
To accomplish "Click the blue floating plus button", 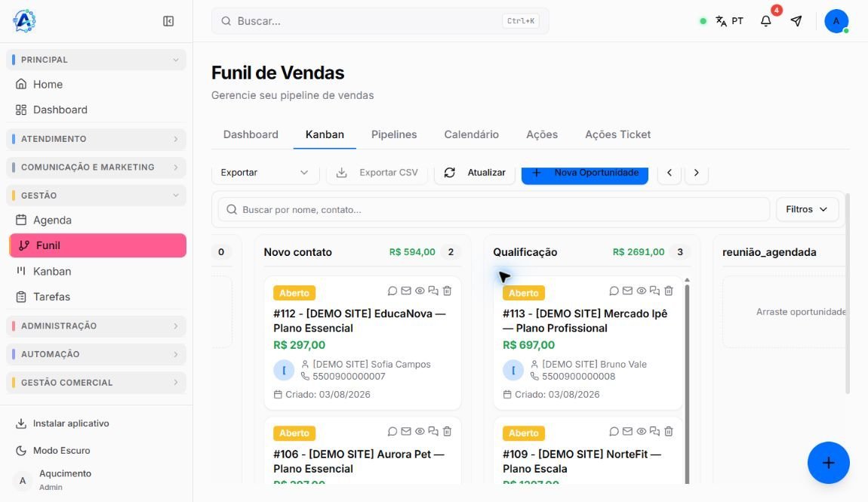I will point(828,463).
